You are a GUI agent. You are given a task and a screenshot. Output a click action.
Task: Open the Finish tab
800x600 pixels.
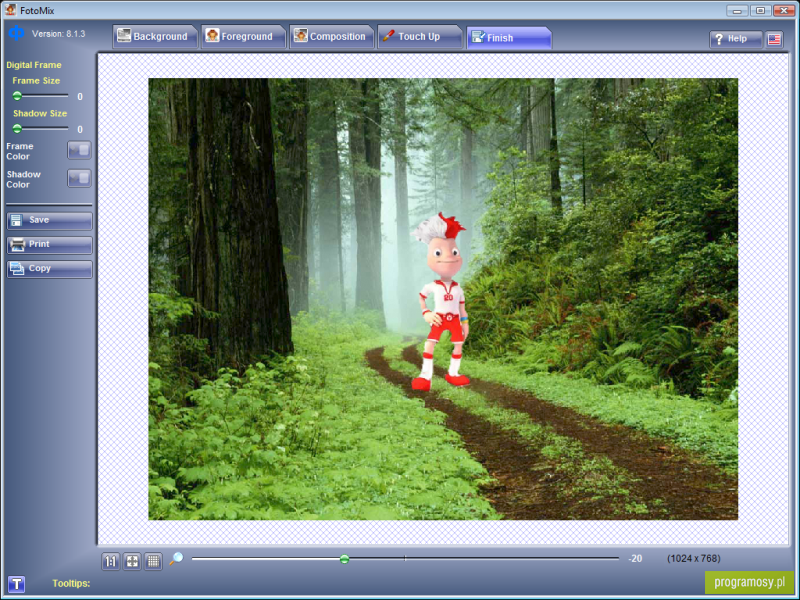coord(509,38)
